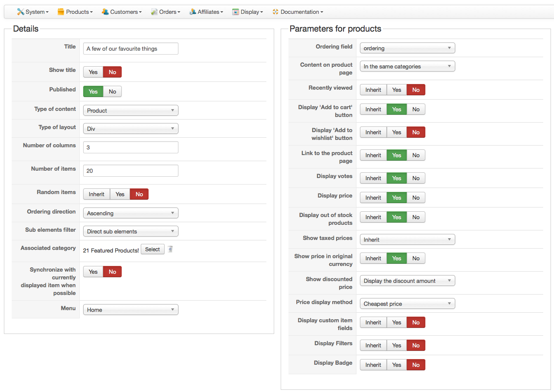Image resolution: width=554 pixels, height=392 pixels.
Task: Open the Documentation menu
Action: pyautogui.click(x=301, y=12)
